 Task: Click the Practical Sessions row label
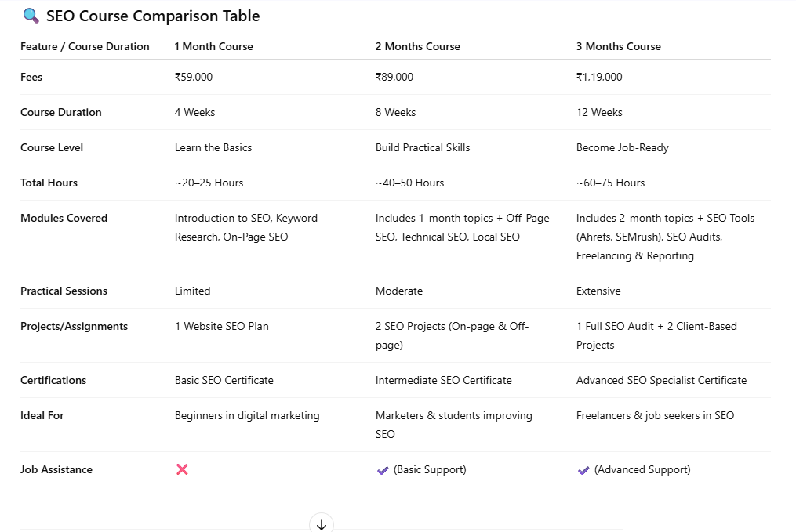tap(64, 291)
